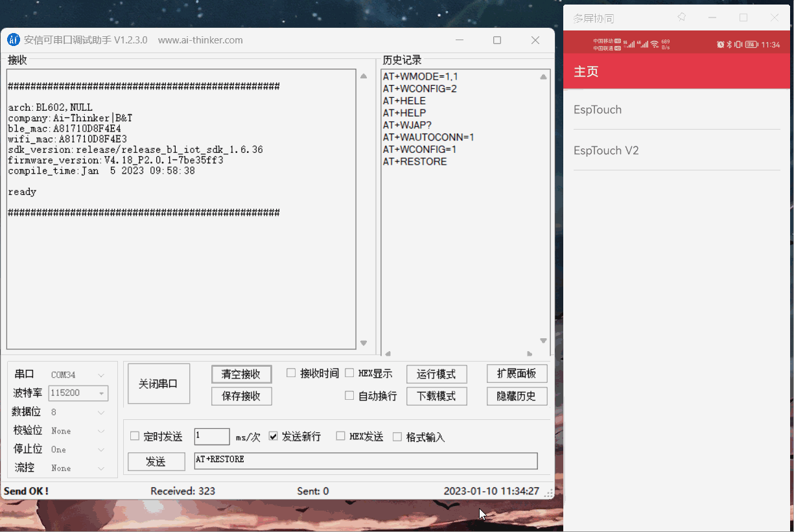Click the 保存接收 button
Viewport: 794px width, 532px height.
[x=242, y=396]
